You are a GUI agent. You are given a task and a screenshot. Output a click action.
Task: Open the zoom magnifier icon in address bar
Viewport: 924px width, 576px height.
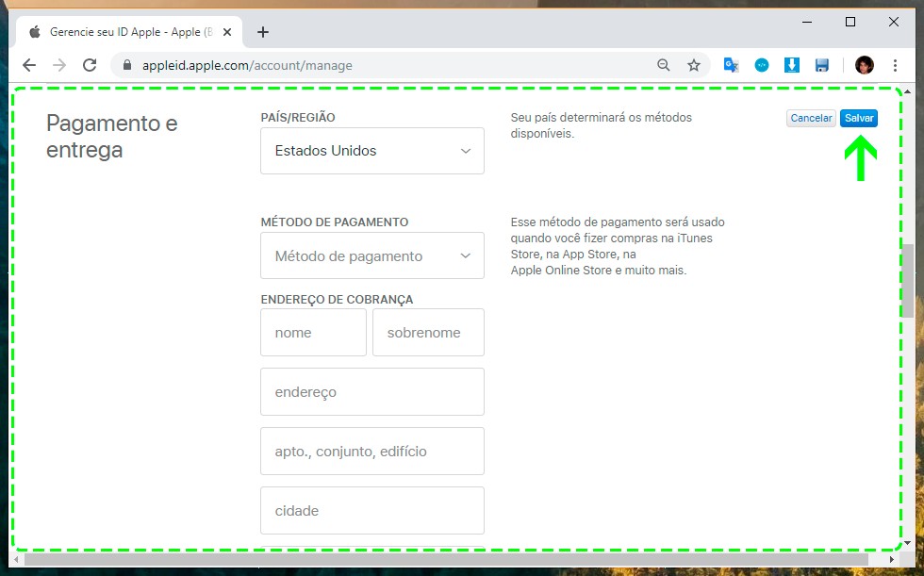664,65
